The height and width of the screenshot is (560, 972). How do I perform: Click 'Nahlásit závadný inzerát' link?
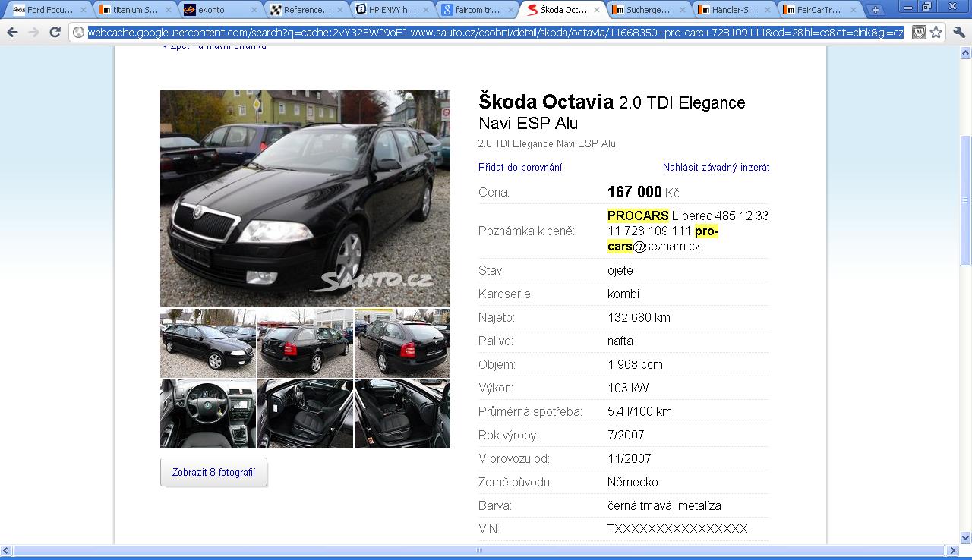[715, 167]
